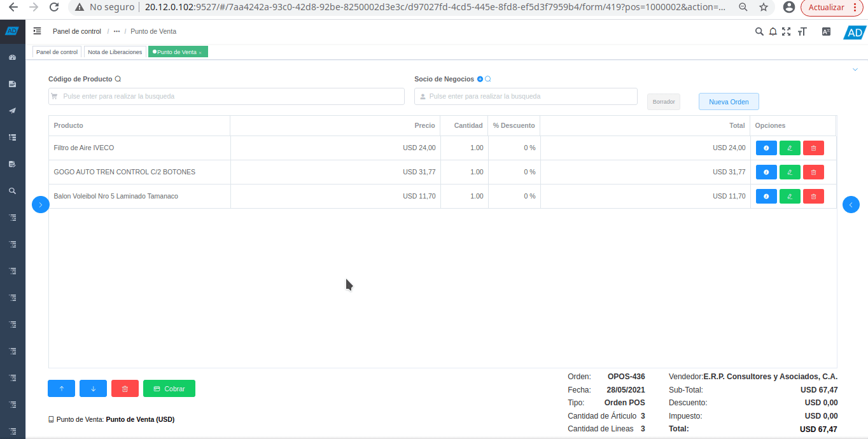This screenshot has width=868, height=439.
Task: Toggle the sidebar hamburger menu
Action: [38, 31]
